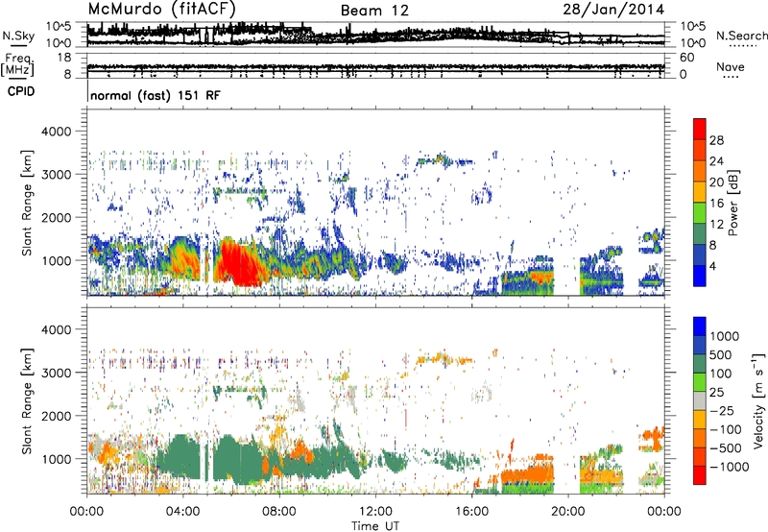Viewport: 768px width, 532px height.
Task: Click the "Beam 12" header text
Action: [x=374, y=11]
